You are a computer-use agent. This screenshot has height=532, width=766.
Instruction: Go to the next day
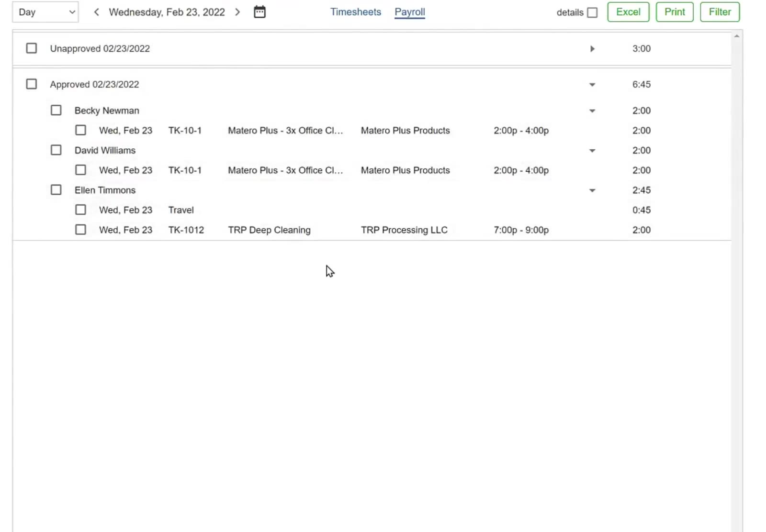click(x=237, y=12)
